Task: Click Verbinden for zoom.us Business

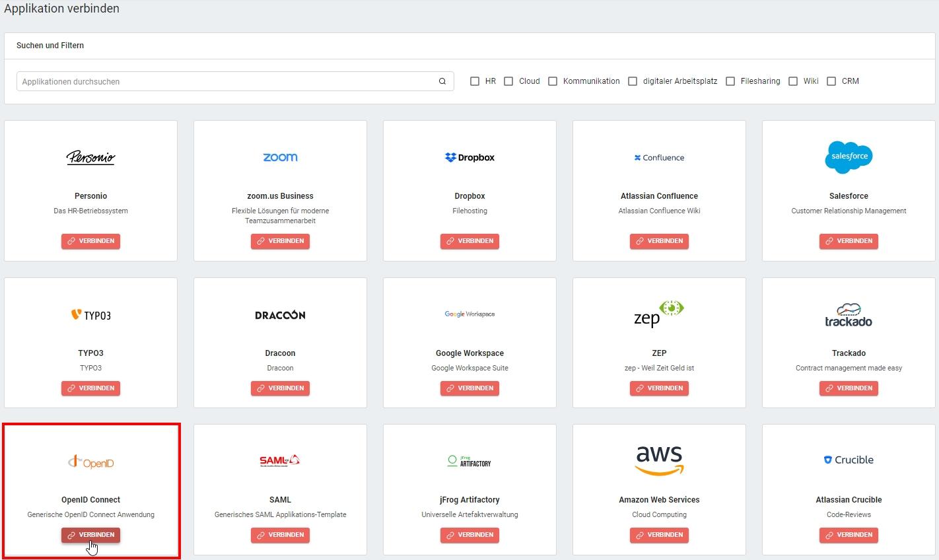Action: click(280, 241)
